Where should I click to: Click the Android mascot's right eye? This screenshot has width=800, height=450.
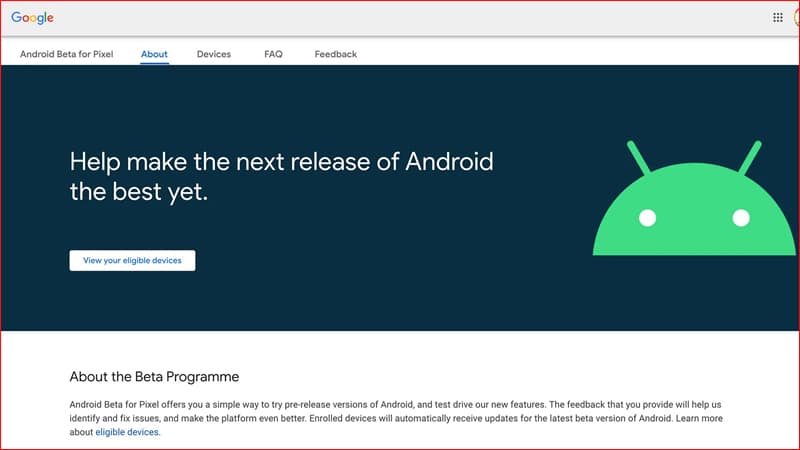[x=740, y=217]
